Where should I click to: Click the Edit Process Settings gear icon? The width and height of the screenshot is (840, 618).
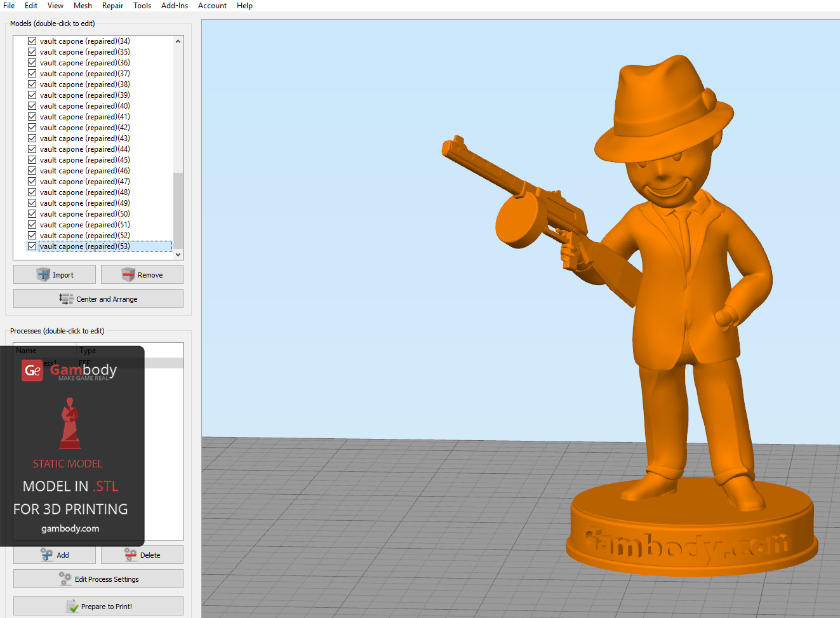coord(65,579)
